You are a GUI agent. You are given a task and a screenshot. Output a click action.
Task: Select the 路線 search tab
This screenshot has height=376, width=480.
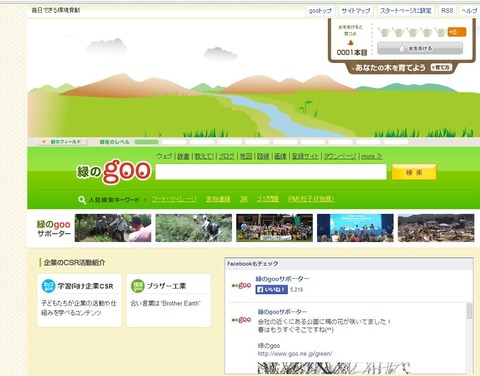(x=263, y=156)
